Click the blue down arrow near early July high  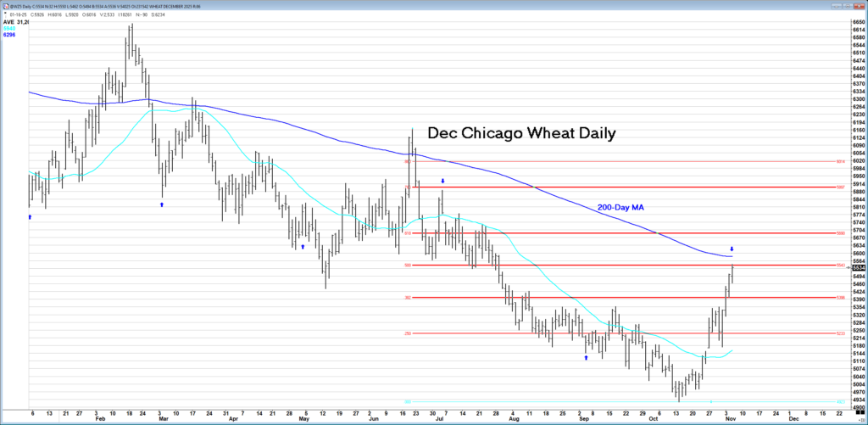(443, 182)
